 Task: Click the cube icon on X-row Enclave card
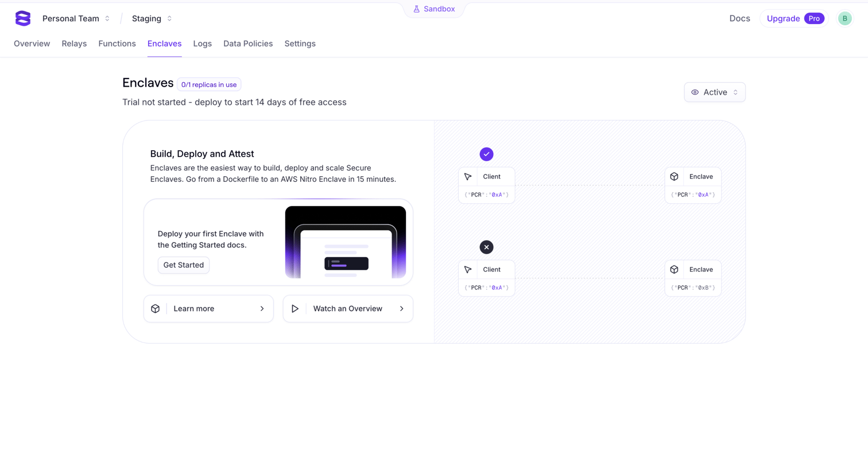(675, 270)
